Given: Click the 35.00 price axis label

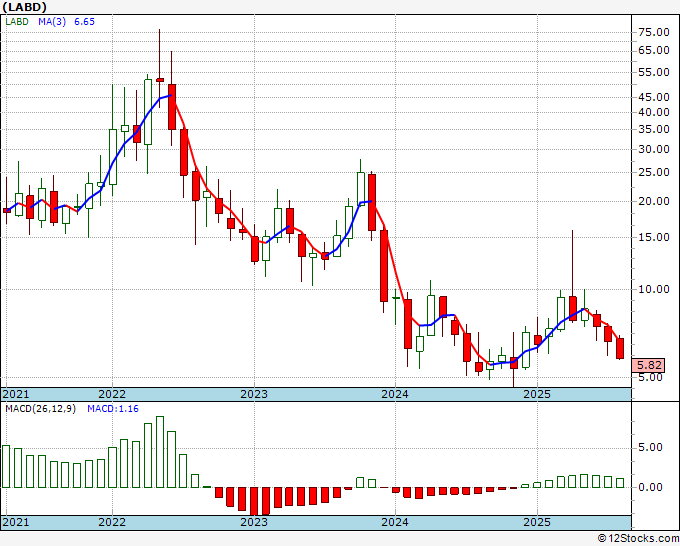Looking at the screenshot, I should click(654, 129).
